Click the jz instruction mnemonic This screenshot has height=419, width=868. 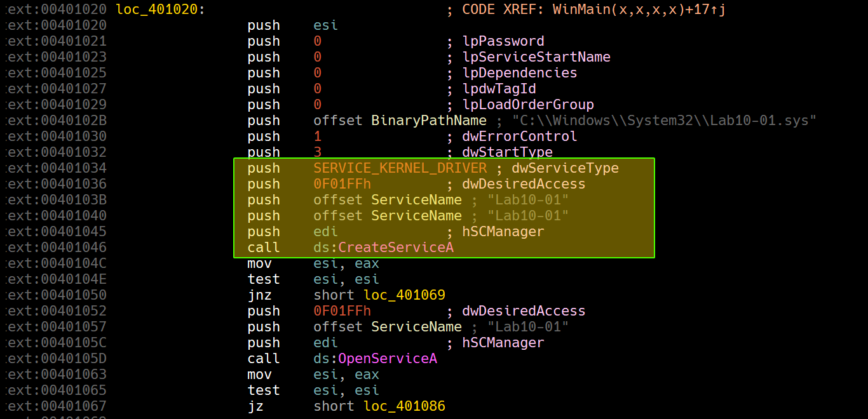coord(255,406)
